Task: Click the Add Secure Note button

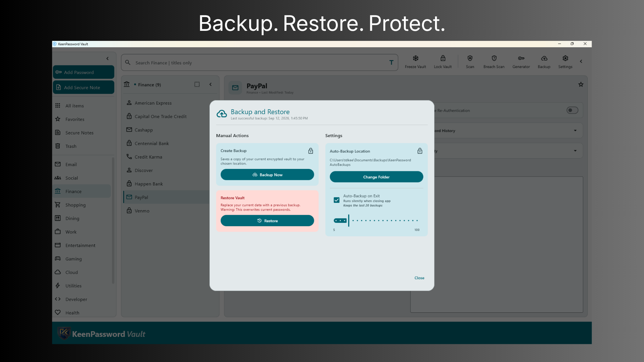Action: [x=84, y=87]
